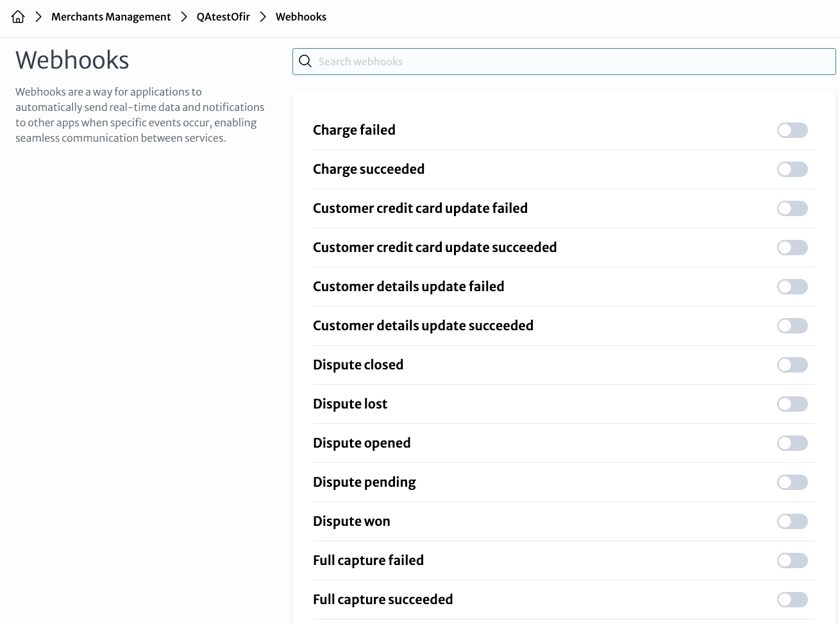Open QAtestOfir breadcrumb link
840x624 pixels.
point(223,17)
